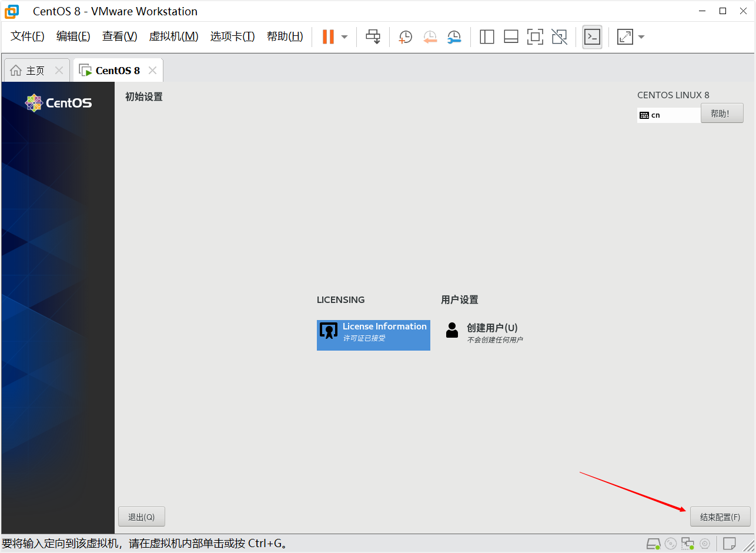Maximize the VMware Workstation window
This screenshot has height=553, width=756.
(723, 11)
